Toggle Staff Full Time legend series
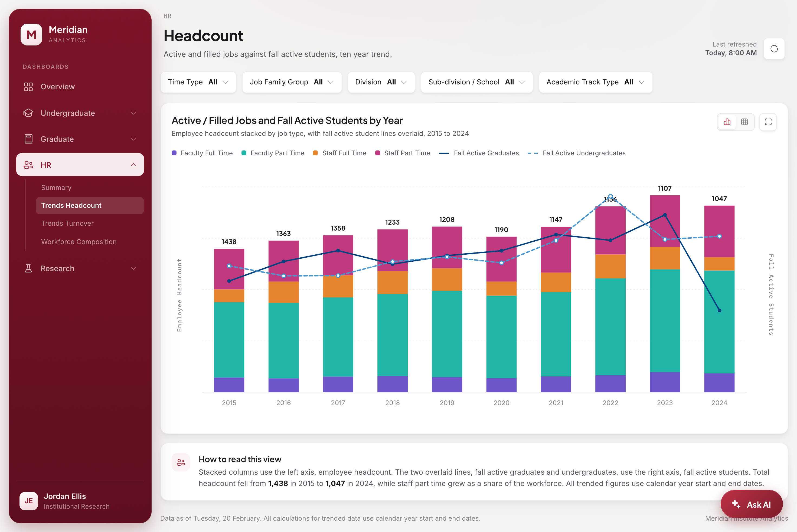The width and height of the screenshot is (797, 532). tap(340, 153)
